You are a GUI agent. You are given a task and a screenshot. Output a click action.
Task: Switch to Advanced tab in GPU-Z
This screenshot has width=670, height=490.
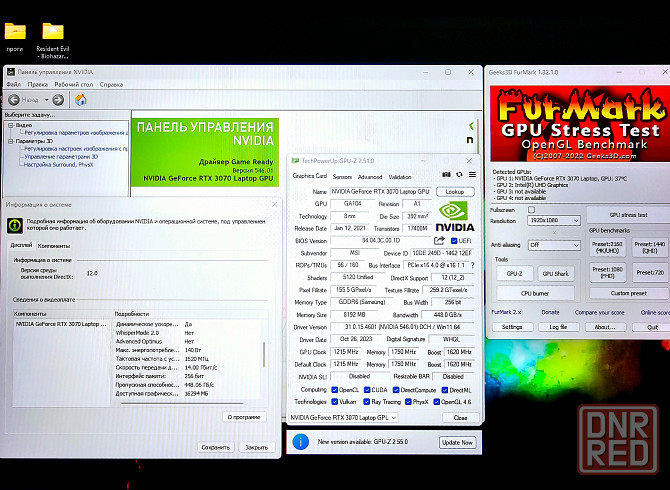(370, 177)
